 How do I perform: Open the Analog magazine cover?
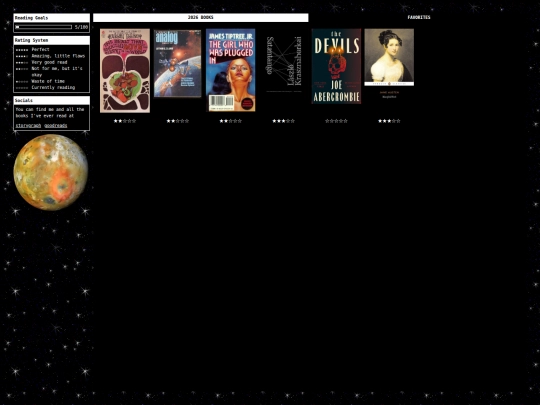coord(177,63)
